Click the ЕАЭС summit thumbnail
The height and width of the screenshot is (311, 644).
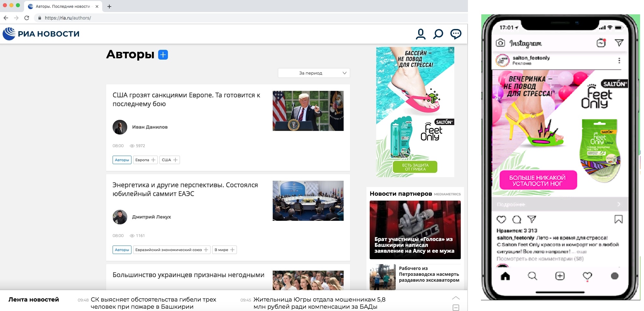308,201
